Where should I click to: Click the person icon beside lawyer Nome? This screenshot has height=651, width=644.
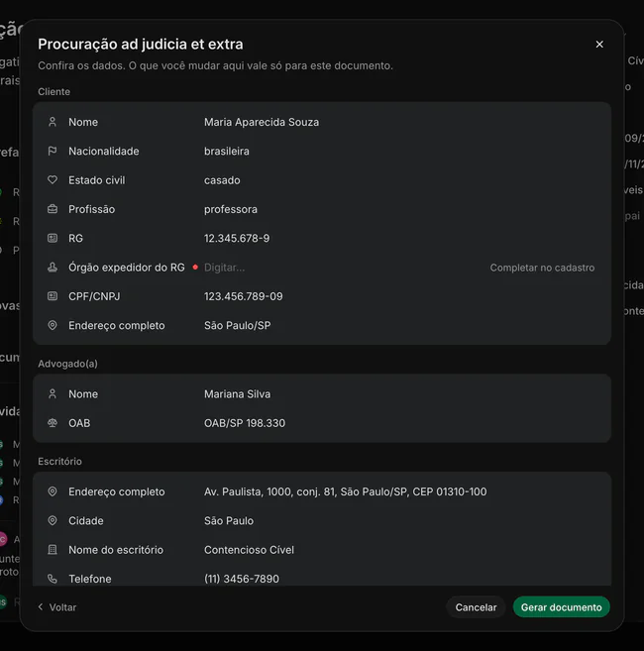pos(53,393)
